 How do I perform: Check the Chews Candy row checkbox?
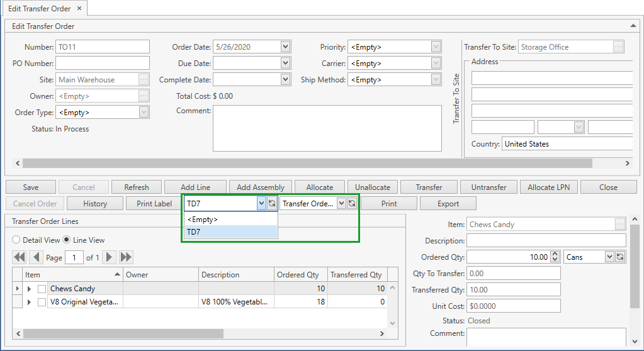[x=42, y=289]
